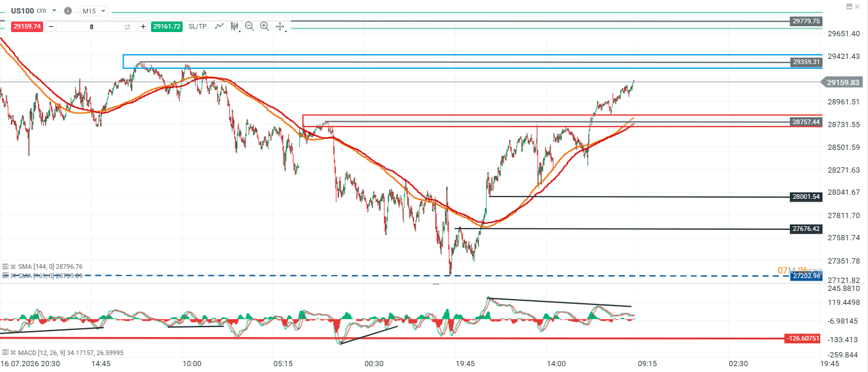Open settings for MACD indicator

pyautogui.click(x=5, y=353)
